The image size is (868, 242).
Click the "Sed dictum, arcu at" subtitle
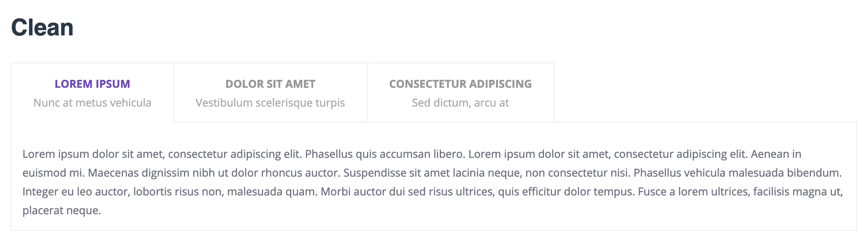click(x=460, y=103)
